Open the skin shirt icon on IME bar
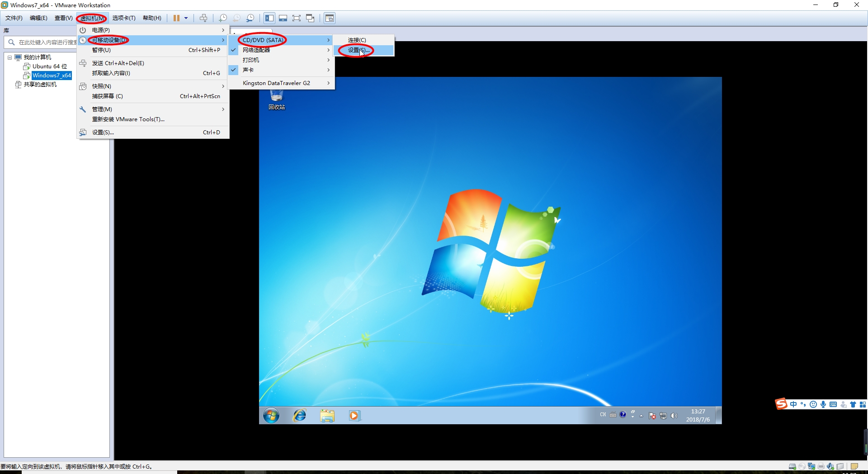 [x=853, y=404]
